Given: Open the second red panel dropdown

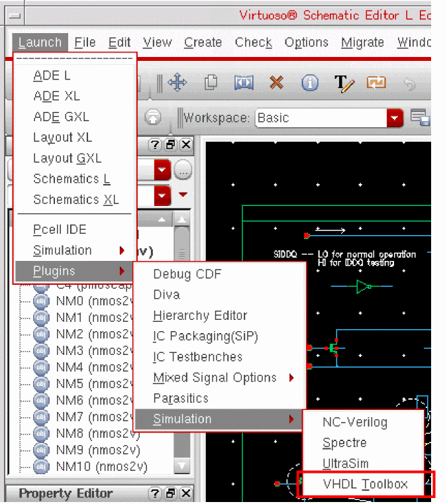Looking at the screenshot, I should [x=162, y=195].
